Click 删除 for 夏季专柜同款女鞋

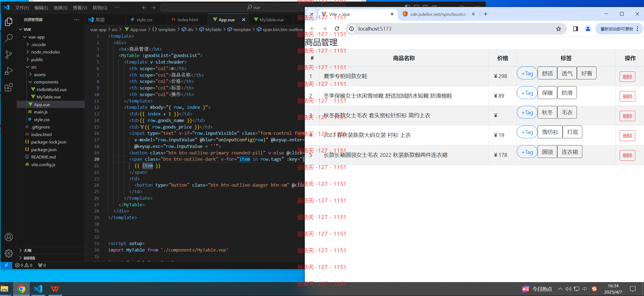pos(627,77)
